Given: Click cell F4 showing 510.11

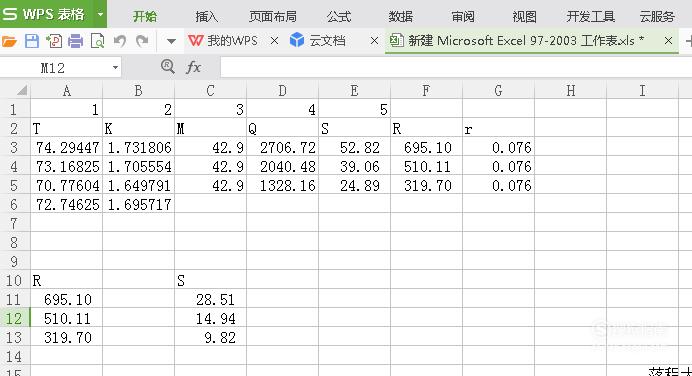Looking at the screenshot, I should click(426, 166).
